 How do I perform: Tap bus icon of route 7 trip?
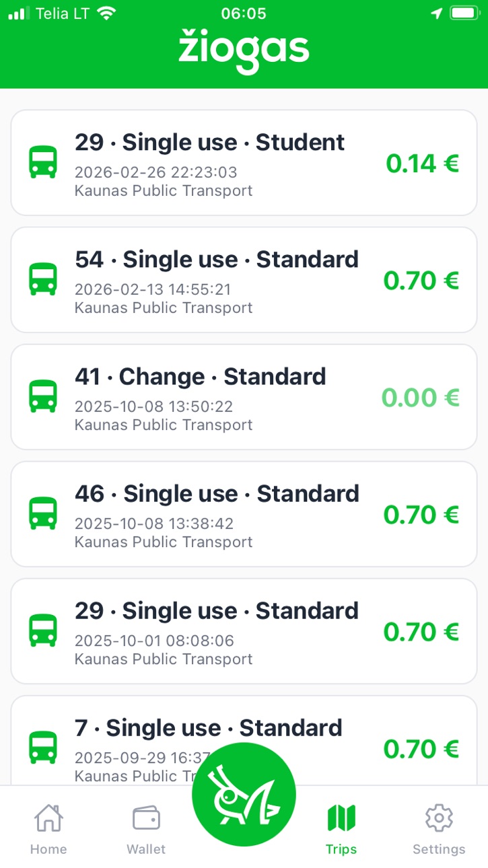click(x=43, y=748)
